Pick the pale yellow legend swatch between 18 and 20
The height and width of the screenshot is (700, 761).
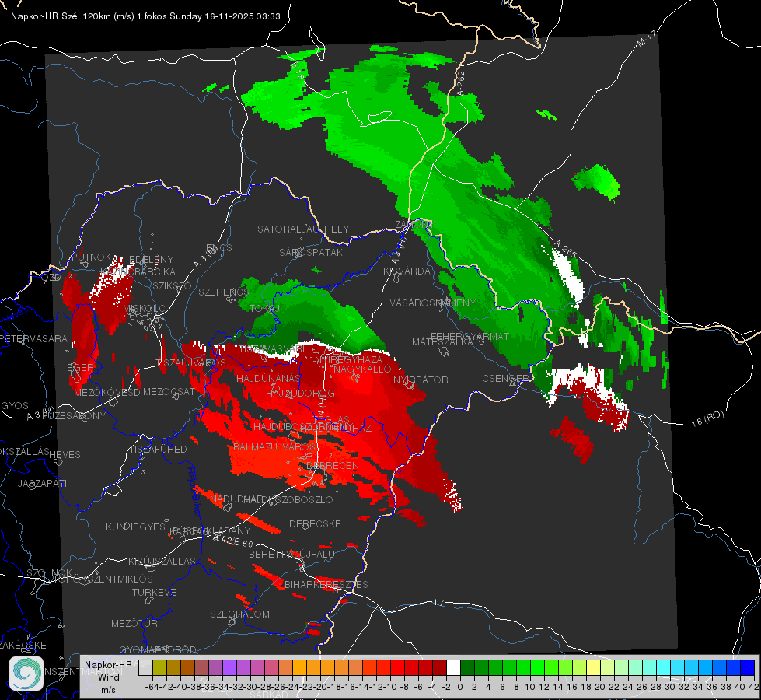point(594,668)
